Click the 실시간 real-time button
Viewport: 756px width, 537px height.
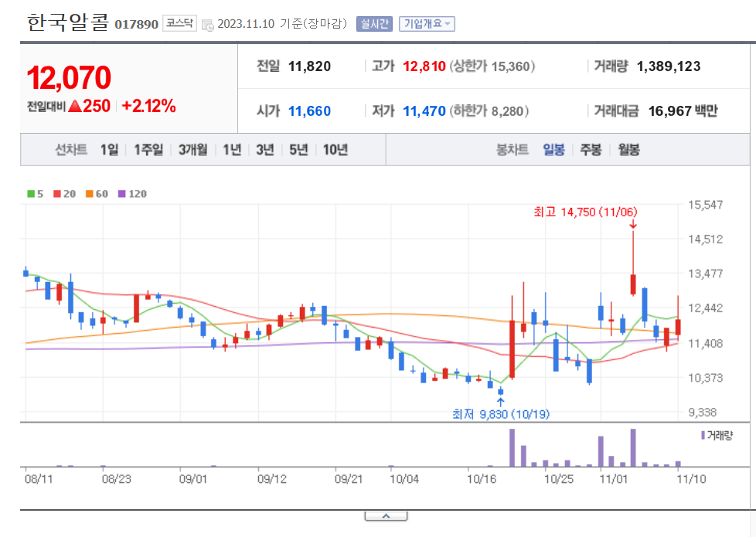point(375,24)
